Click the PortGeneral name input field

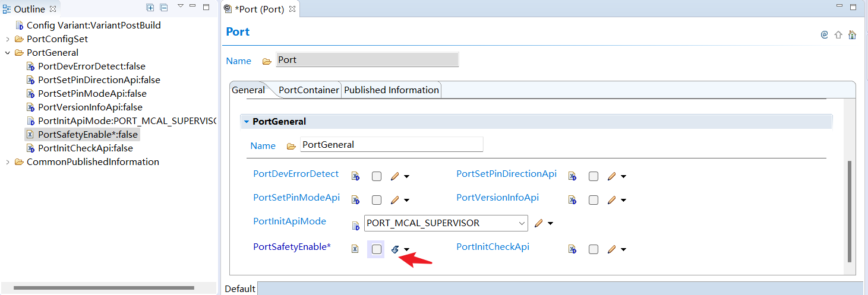pyautogui.click(x=392, y=145)
